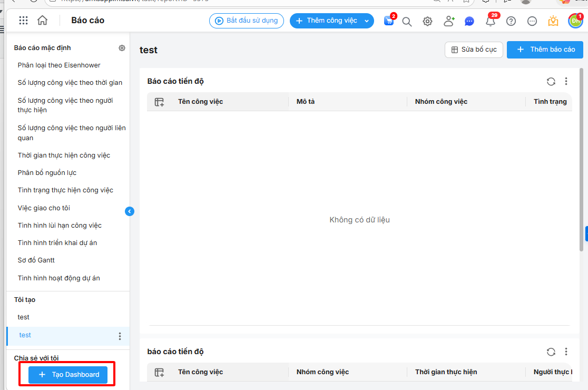Click column settings icon in first table header
This screenshot has width=588, height=390.
pyautogui.click(x=159, y=102)
